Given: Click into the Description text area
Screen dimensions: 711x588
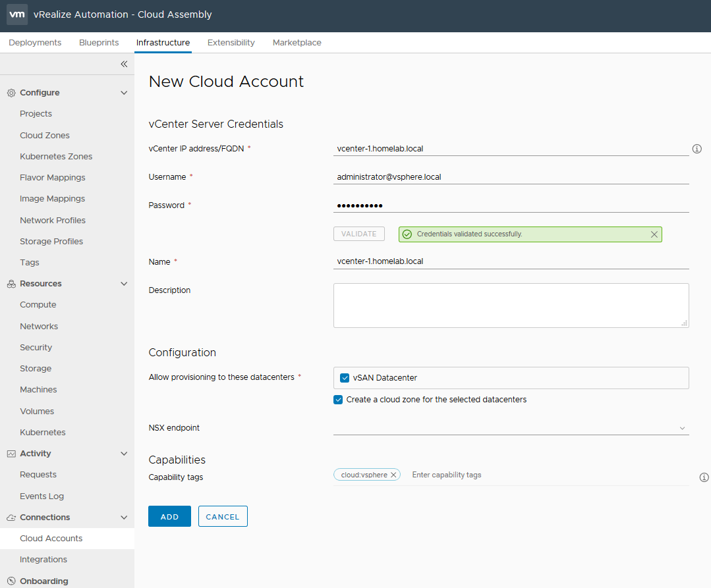Looking at the screenshot, I should click(x=511, y=306).
